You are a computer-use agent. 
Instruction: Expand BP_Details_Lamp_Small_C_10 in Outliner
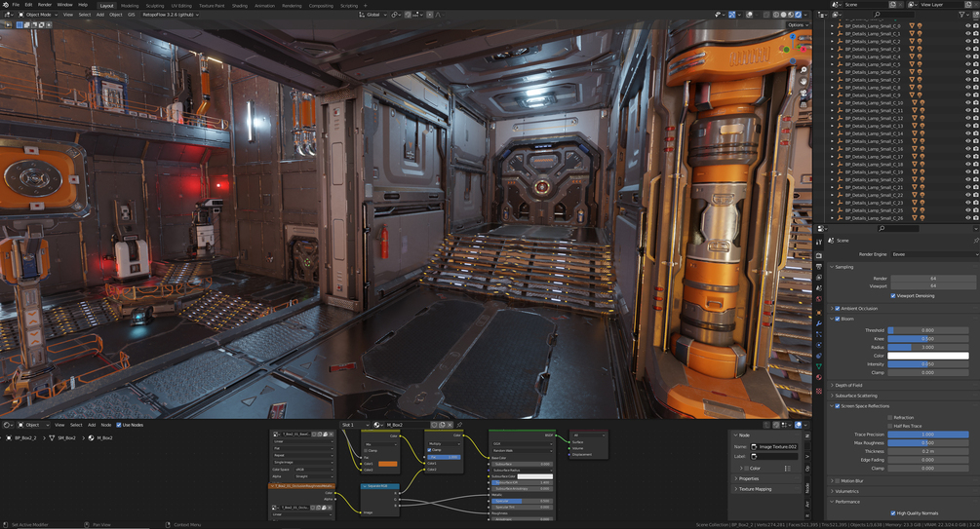832,103
